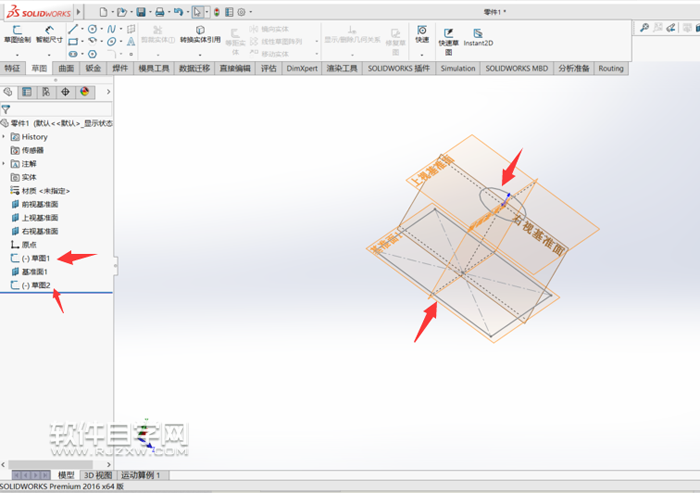Select the Corner Rectangle tool
The width and height of the screenshot is (700, 493).
[73, 42]
